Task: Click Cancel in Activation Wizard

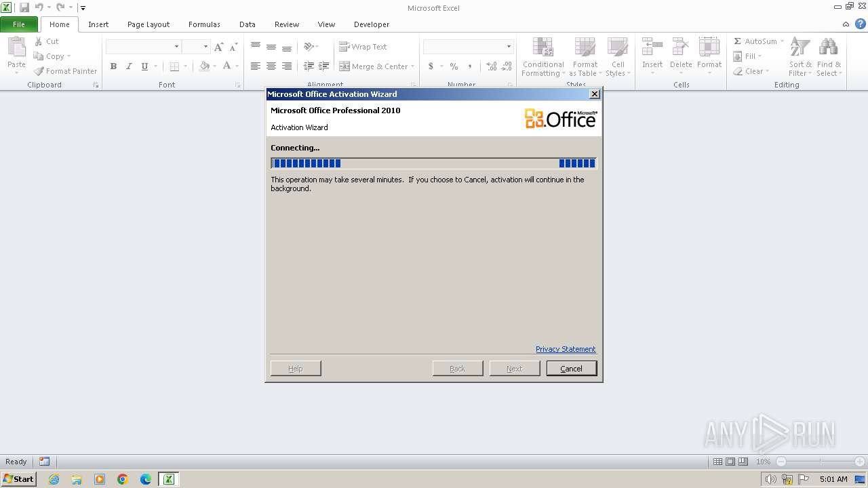Action: click(572, 369)
